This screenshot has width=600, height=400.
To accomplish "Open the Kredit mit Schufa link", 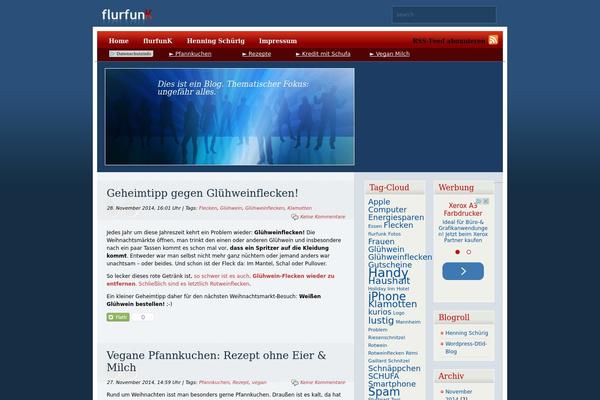I will coord(323,54).
